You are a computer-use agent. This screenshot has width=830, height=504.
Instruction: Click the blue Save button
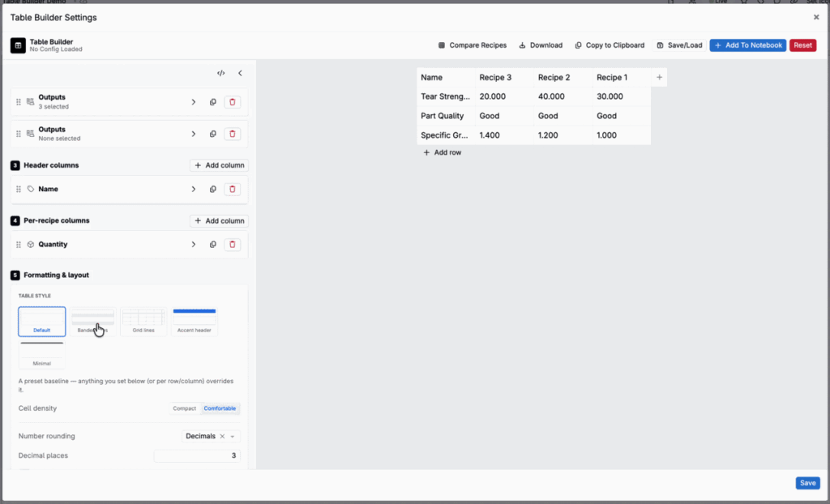point(807,483)
